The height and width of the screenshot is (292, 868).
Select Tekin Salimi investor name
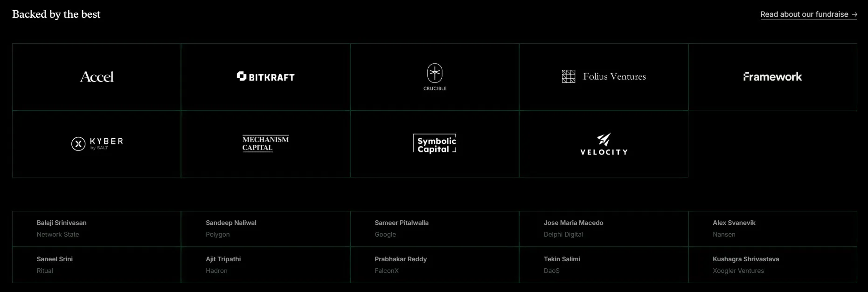click(x=562, y=259)
